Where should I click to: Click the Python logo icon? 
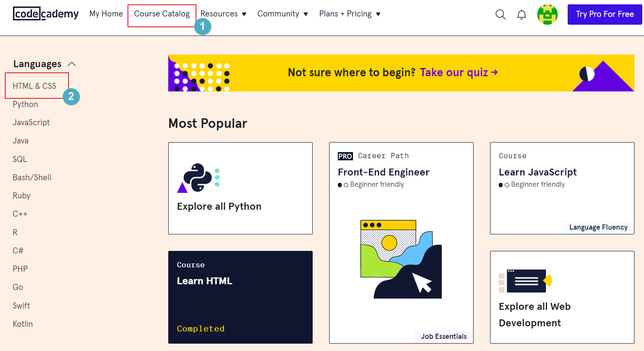[x=199, y=178]
